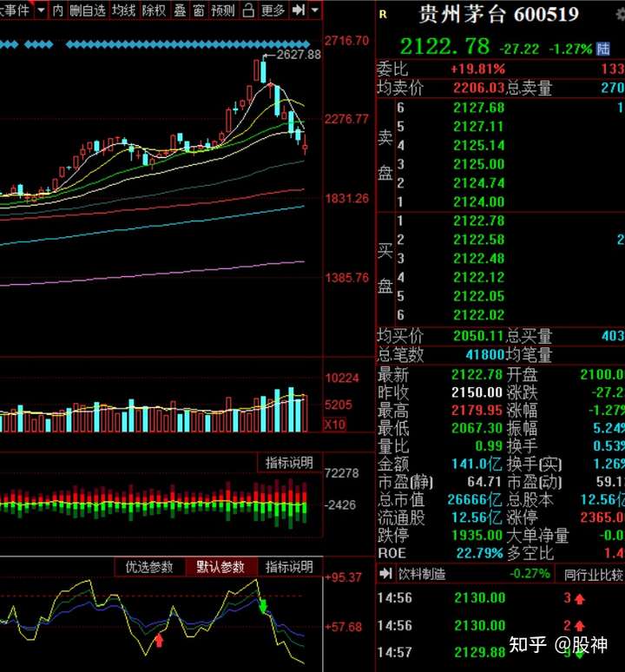Click sell-5 price 2127.11
The width and height of the screenshot is (625, 672).
tap(479, 127)
